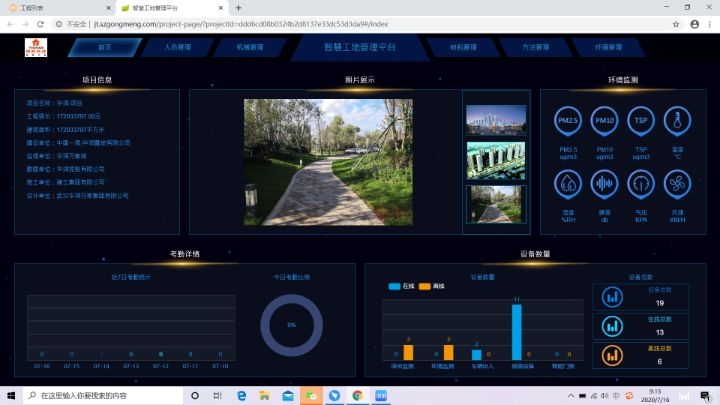Click the tall blue 视频设备 bar

tap(517, 331)
